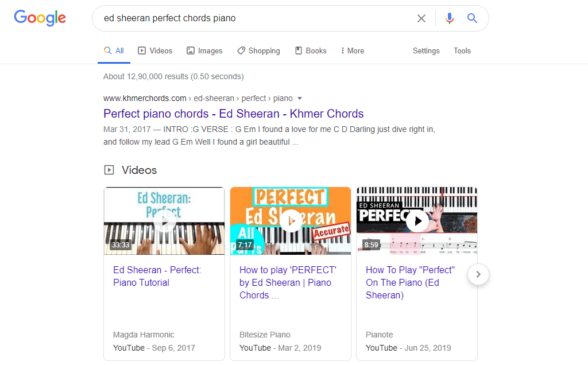Play the Bitesize Piano video thumbnail
Image resolution: width=588 pixels, height=365 pixels.
pyautogui.click(x=291, y=221)
